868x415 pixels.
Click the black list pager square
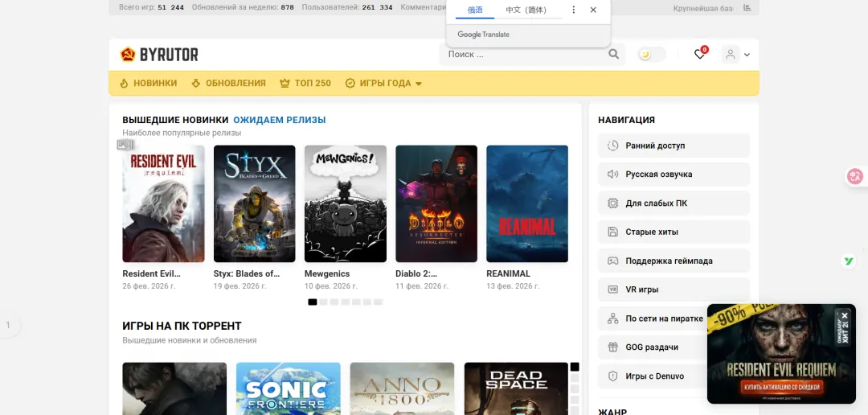click(575, 367)
